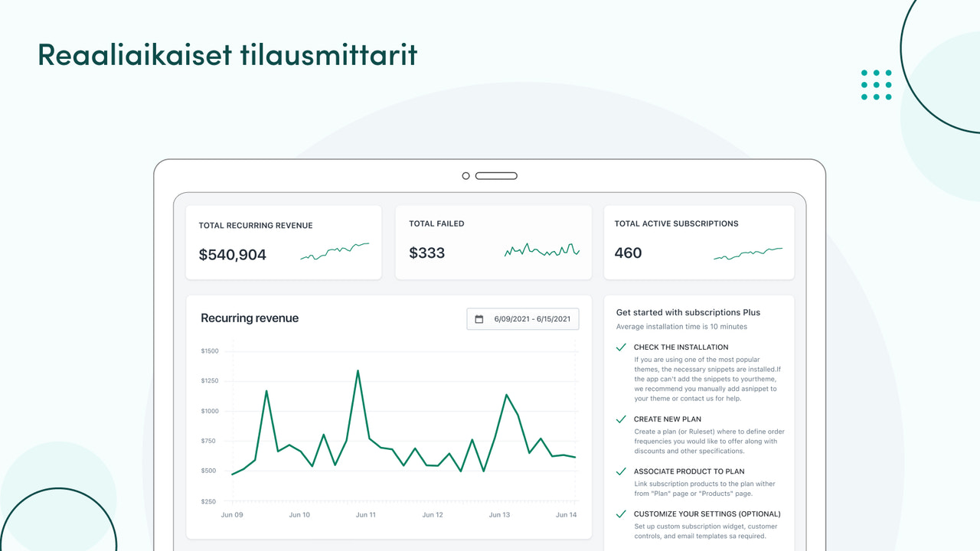Click the CREATE NEW PLAN step title
This screenshot has width=980, height=551.
click(668, 419)
